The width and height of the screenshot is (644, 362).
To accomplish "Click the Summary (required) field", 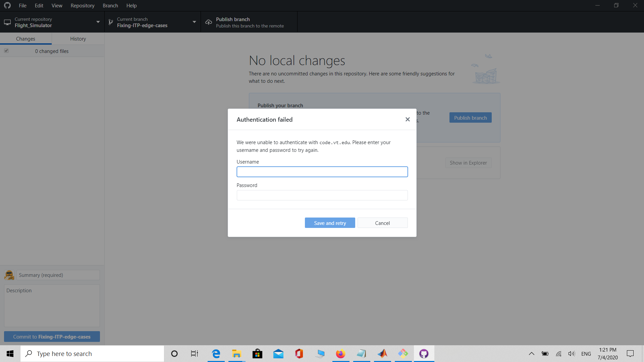I will pyautogui.click(x=58, y=275).
